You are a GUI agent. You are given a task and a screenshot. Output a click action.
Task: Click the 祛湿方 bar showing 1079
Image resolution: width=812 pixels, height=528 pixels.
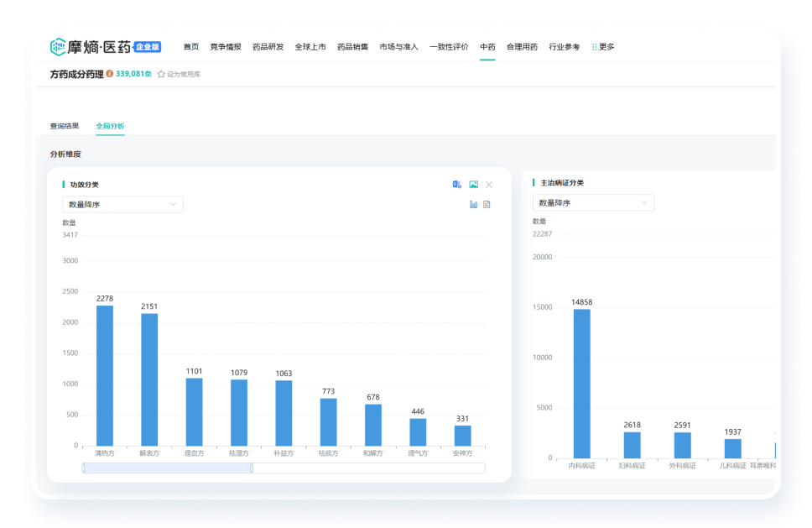point(239,412)
